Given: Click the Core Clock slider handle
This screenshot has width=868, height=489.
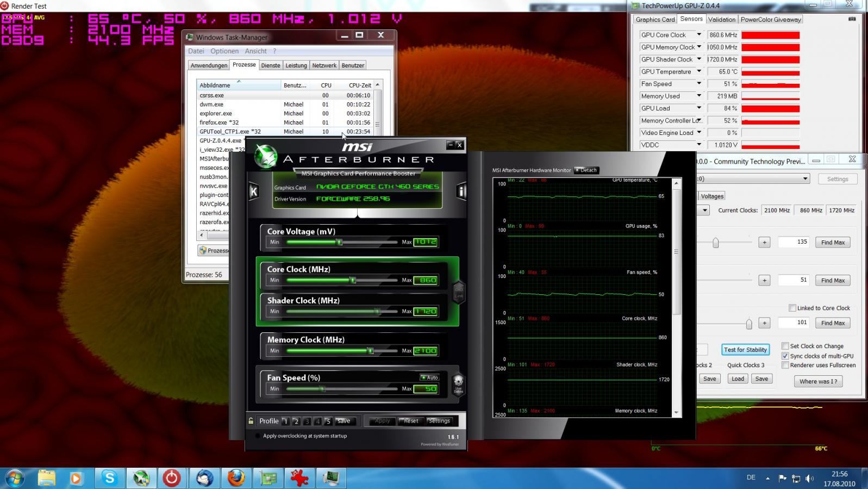Looking at the screenshot, I should point(353,280).
